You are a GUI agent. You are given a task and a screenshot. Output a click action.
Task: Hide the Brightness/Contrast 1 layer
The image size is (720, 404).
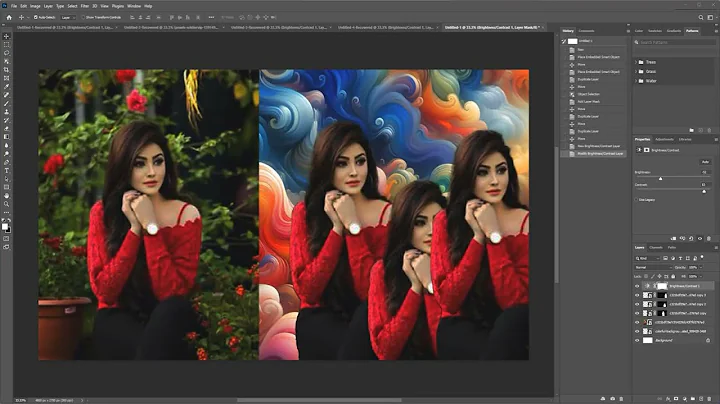637,286
